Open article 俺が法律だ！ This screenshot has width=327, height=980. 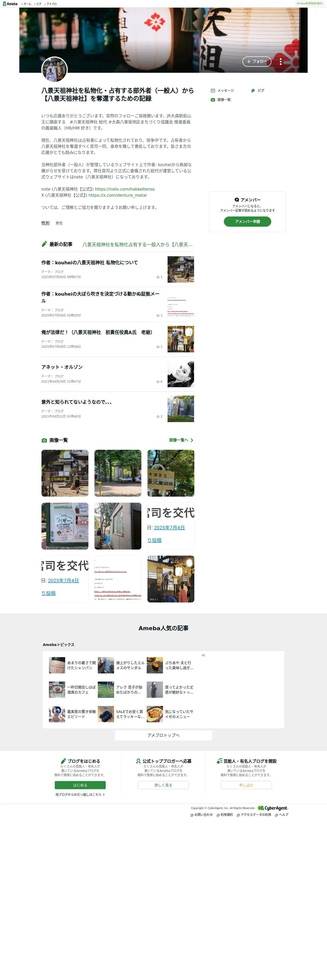point(98,332)
